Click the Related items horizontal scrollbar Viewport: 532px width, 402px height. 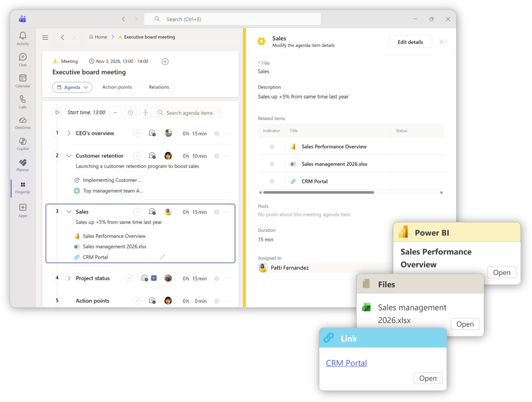[318, 193]
